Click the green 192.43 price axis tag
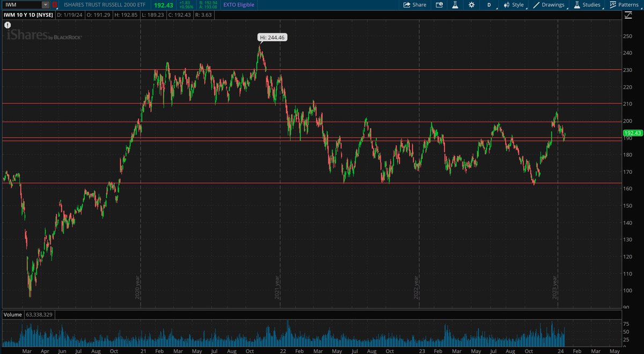The image size is (644, 354). click(633, 133)
